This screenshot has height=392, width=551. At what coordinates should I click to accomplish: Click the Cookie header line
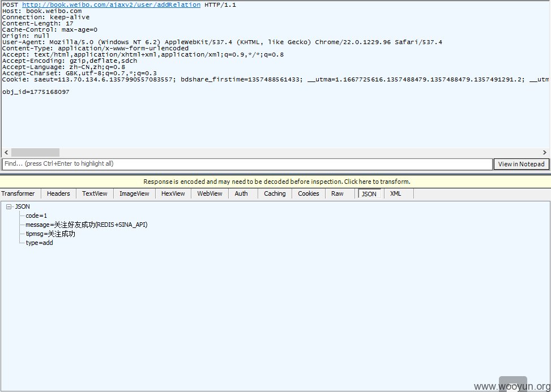coord(275,80)
